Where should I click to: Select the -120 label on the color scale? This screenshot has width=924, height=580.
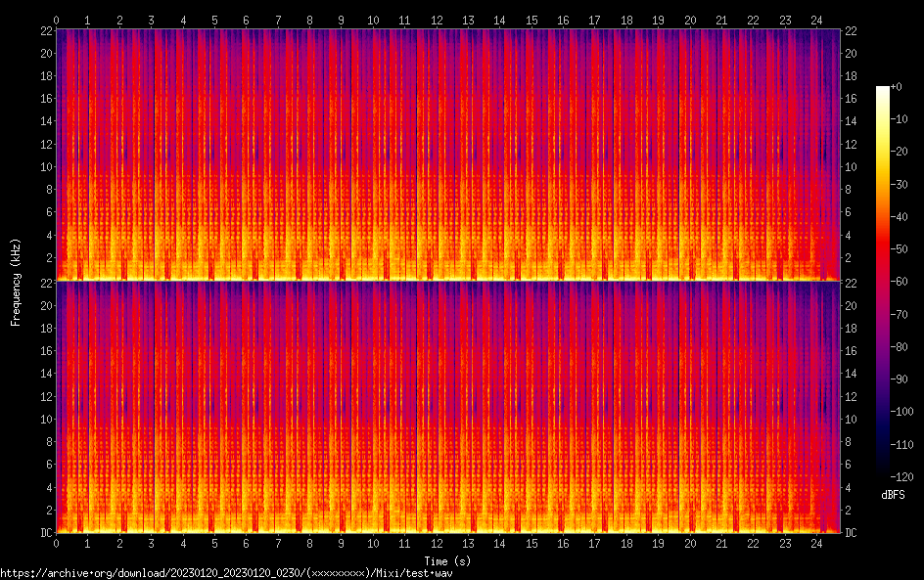point(901,477)
